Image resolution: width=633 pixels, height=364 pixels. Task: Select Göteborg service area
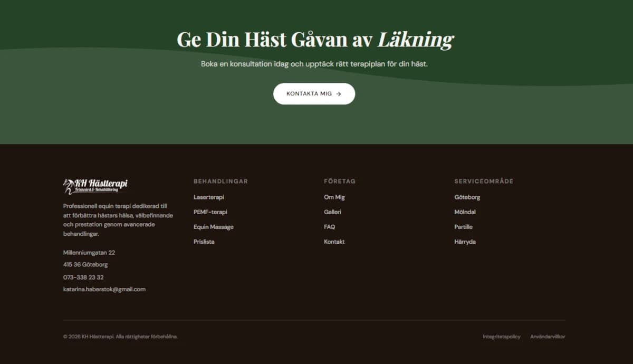tap(467, 197)
